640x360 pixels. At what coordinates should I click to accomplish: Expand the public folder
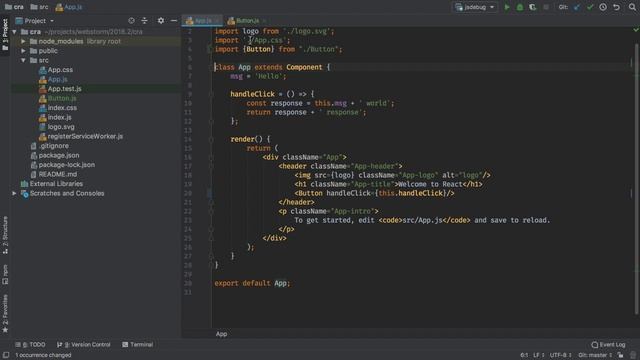tap(23, 51)
